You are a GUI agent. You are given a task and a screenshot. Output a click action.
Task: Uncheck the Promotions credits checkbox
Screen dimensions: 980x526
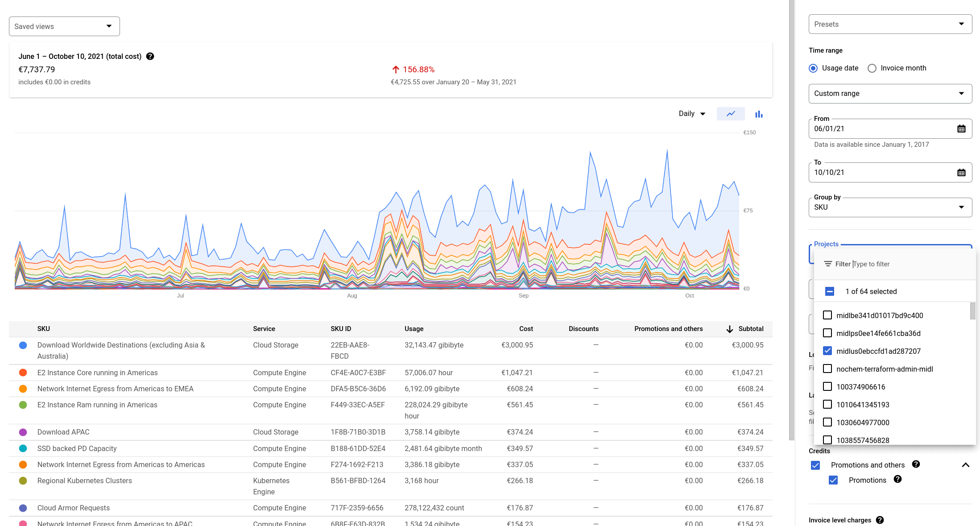pos(833,480)
